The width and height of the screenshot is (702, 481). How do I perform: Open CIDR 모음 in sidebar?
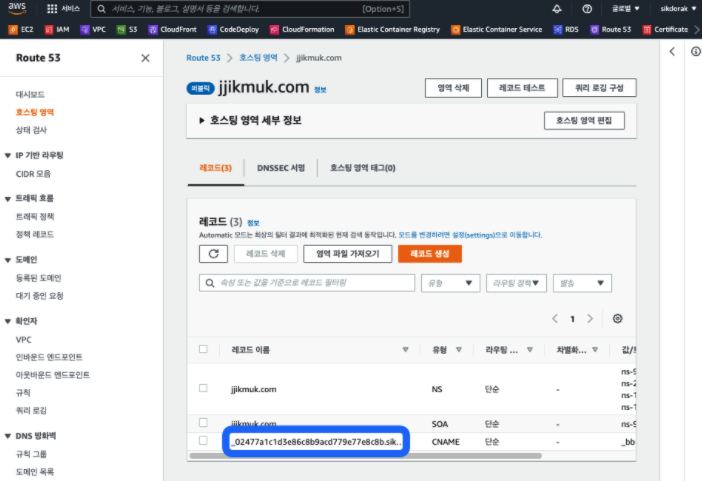coord(33,174)
